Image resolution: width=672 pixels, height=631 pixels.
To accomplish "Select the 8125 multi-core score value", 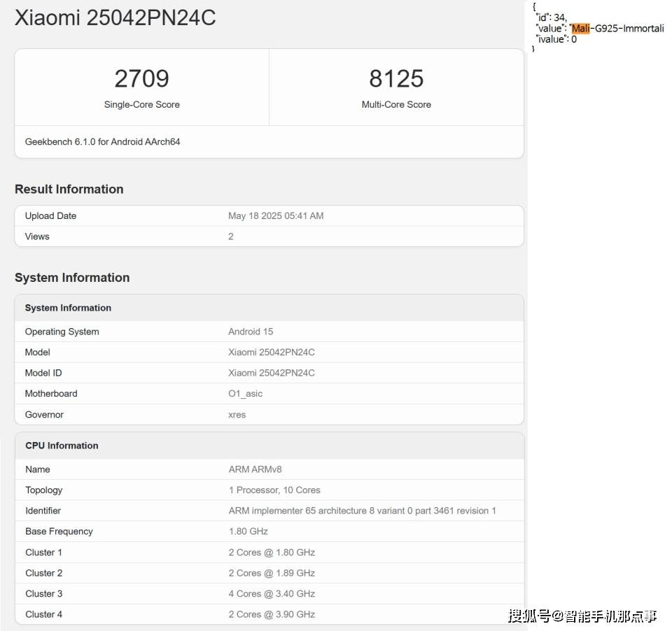I will (396, 78).
